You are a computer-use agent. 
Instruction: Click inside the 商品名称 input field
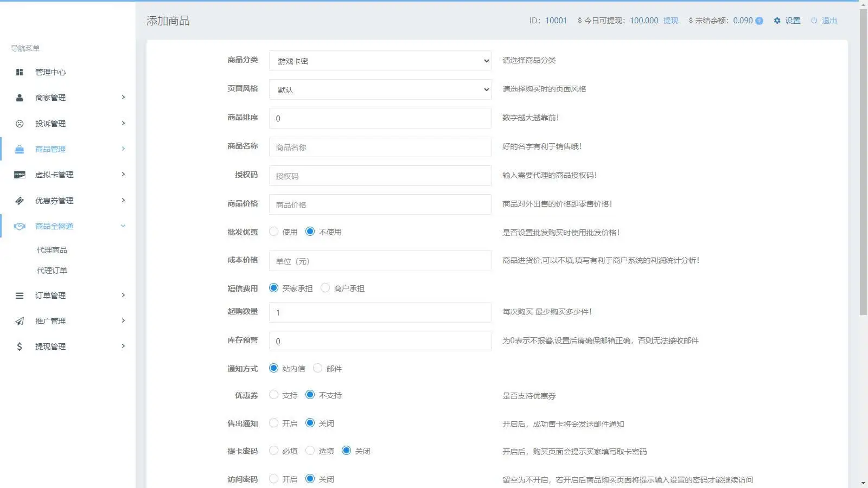point(380,147)
